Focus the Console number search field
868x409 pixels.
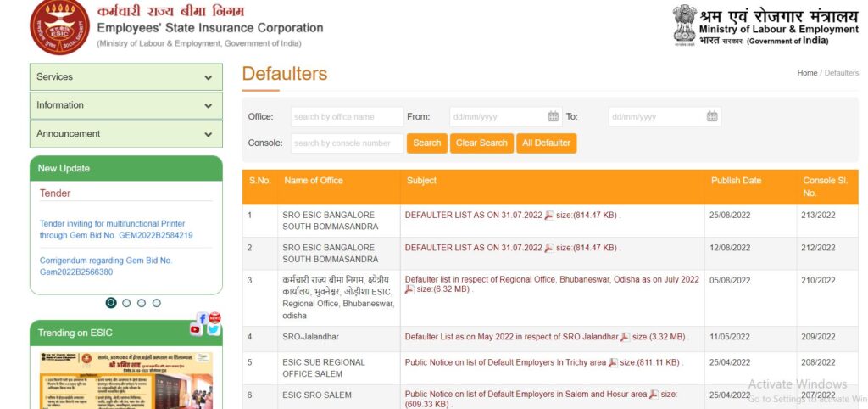347,143
